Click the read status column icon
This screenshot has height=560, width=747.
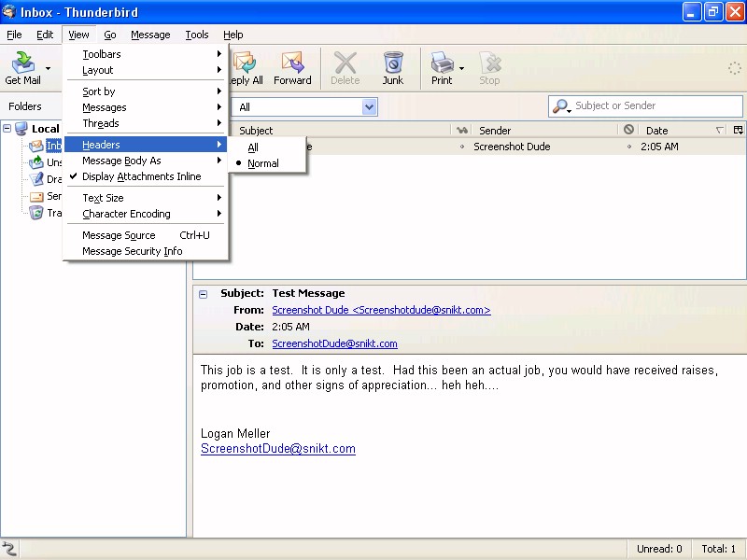point(461,130)
